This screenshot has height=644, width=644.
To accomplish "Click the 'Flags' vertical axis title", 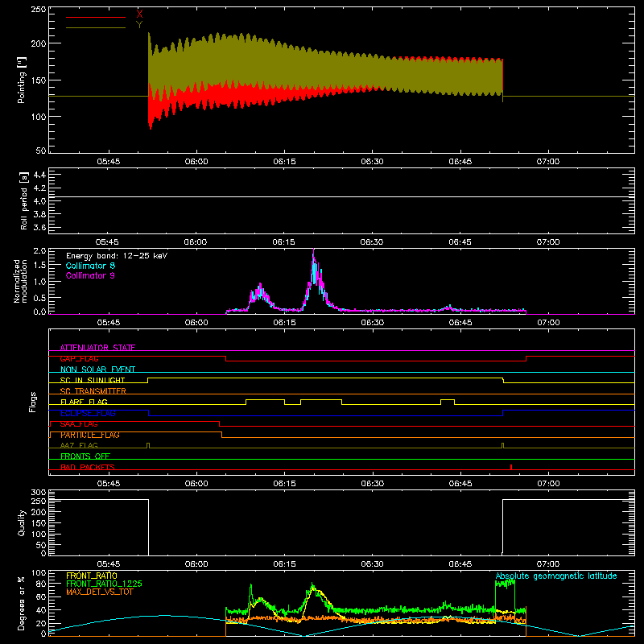I will (32, 402).
